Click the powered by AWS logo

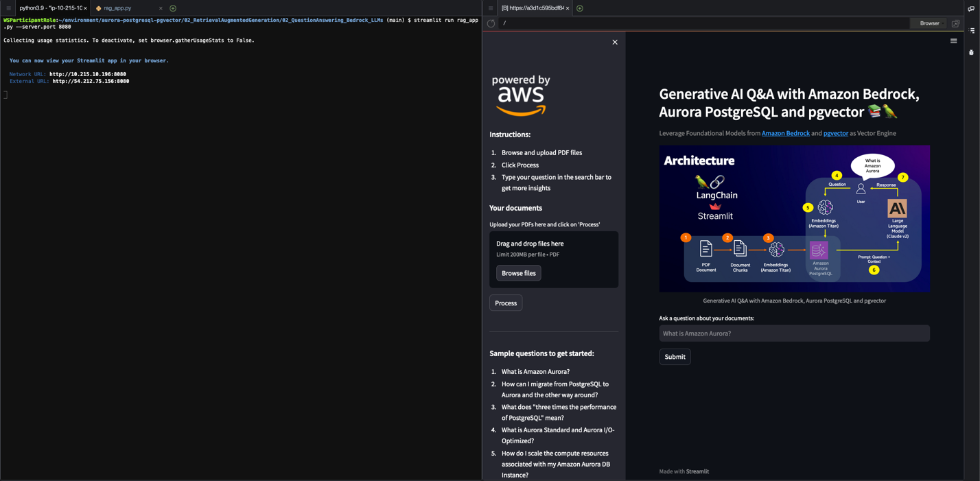point(521,95)
